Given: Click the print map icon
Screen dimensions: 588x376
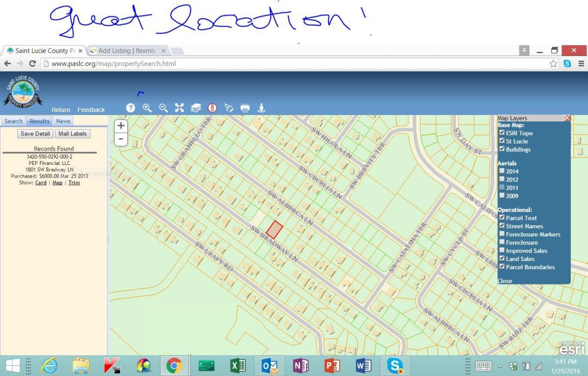Looking at the screenshot, I should tap(245, 108).
